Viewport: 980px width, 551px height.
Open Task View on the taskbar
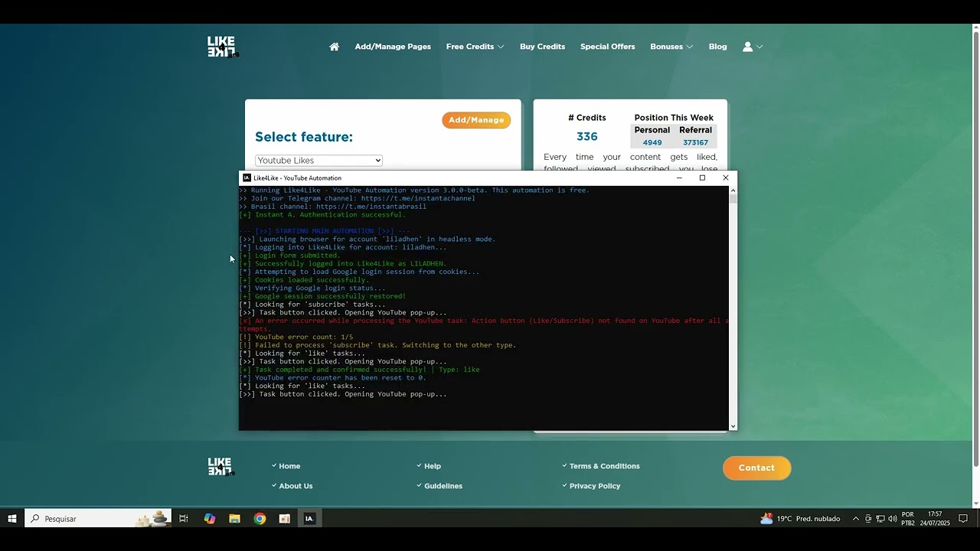pyautogui.click(x=184, y=519)
